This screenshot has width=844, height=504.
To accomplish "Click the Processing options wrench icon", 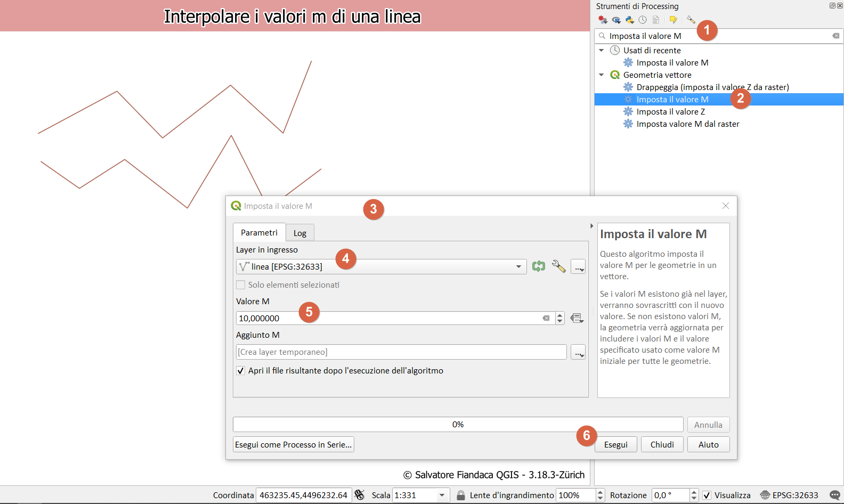I will (x=691, y=20).
